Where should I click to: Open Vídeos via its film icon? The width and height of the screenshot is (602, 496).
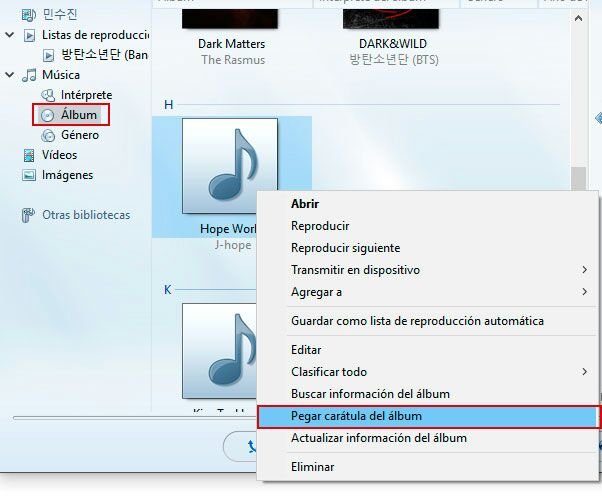coord(29,155)
